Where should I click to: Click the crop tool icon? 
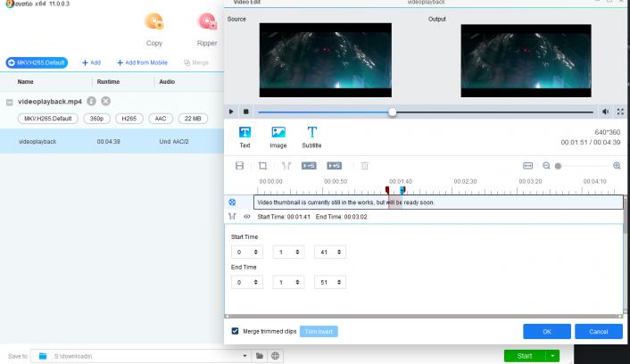[x=263, y=166]
